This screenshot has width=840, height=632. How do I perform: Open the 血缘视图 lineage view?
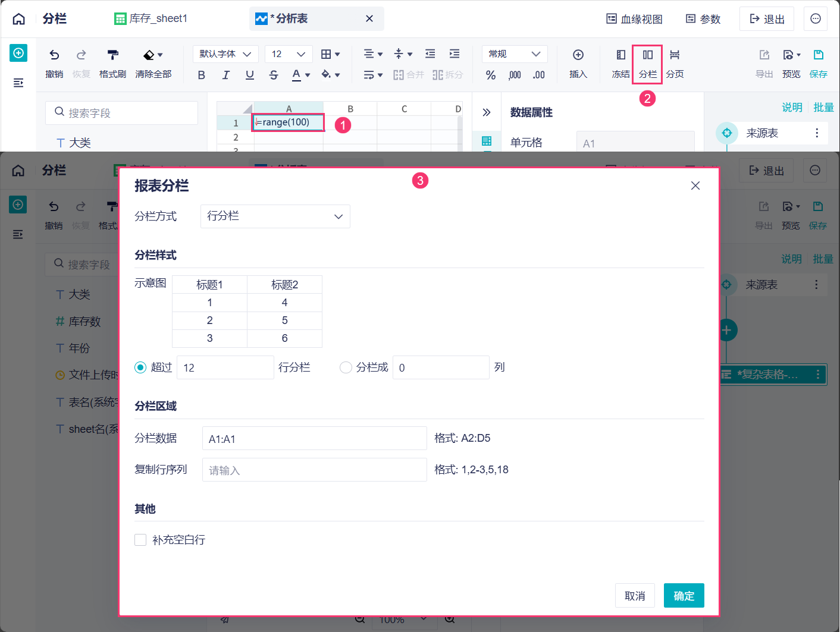pyautogui.click(x=634, y=19)
